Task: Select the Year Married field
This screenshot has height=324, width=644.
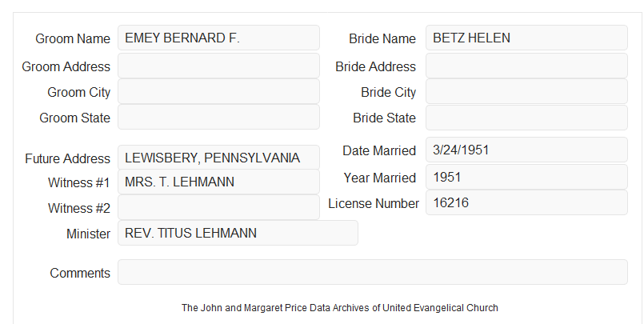Action: click(526, 177)
